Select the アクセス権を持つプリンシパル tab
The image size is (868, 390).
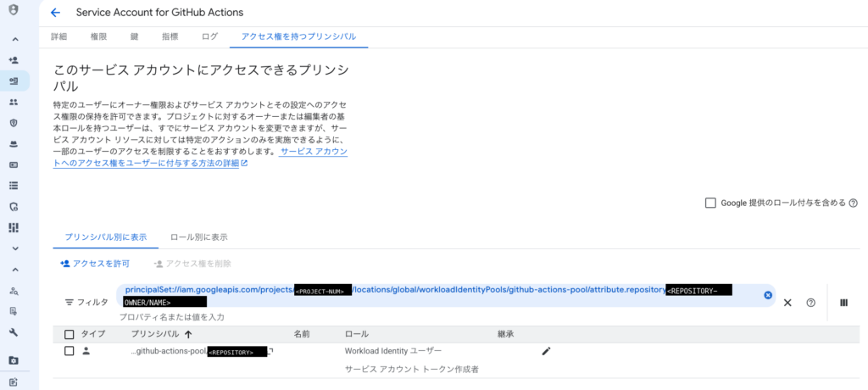click(299, 36)
